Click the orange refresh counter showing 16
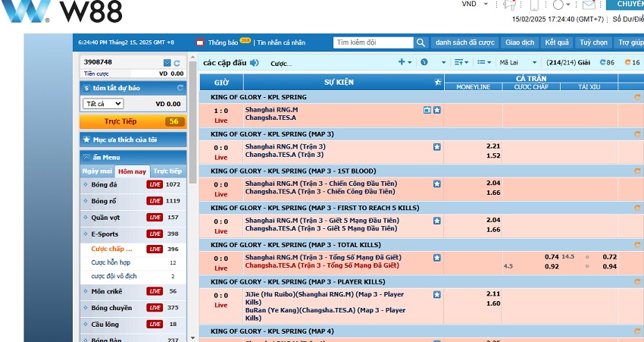 tap(633, 62)
